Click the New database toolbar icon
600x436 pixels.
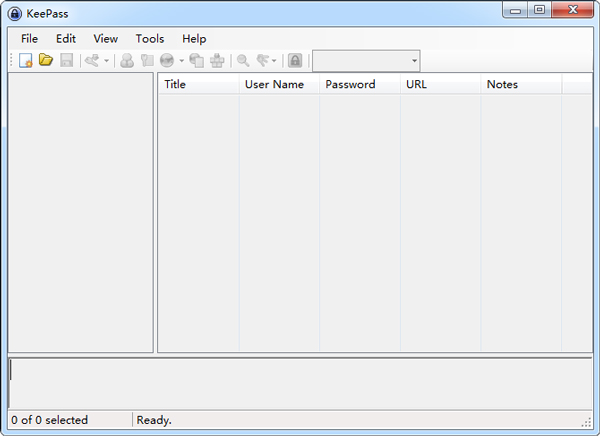(26, 61)
